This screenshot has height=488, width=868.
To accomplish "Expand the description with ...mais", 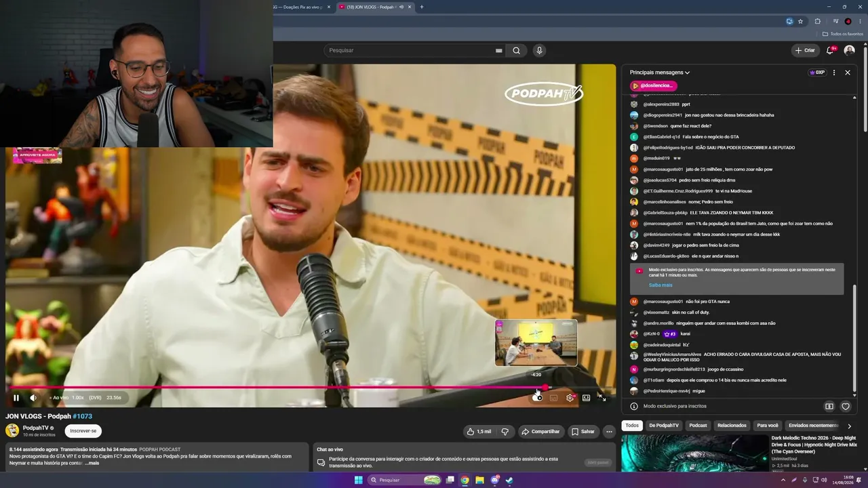I will point(92,463).
